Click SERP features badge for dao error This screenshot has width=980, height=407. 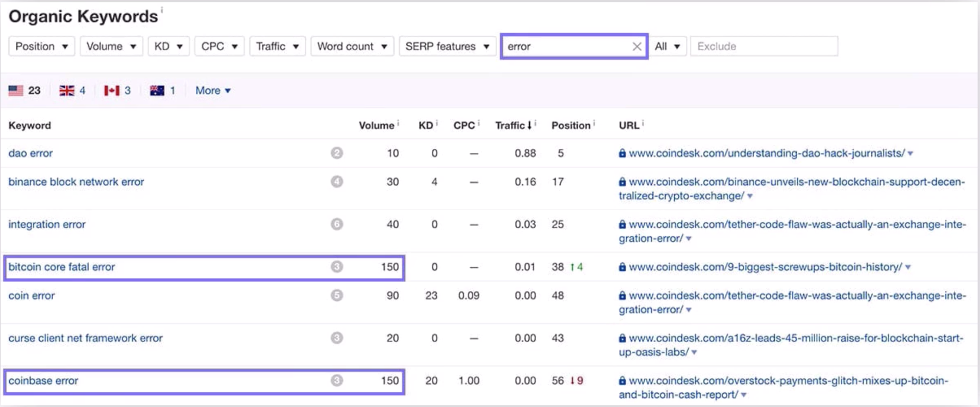point(336,153)
